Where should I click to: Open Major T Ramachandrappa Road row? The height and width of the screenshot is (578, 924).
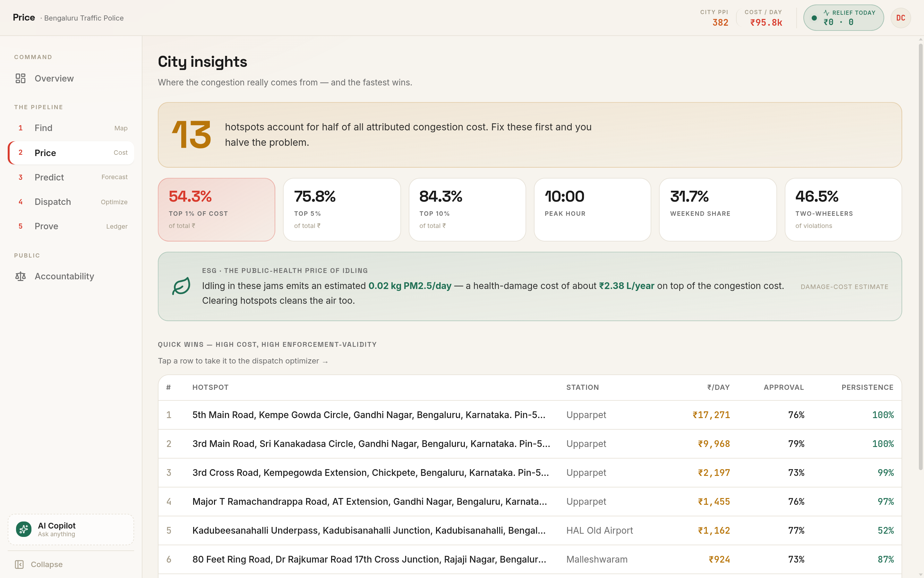coord(530,502)
